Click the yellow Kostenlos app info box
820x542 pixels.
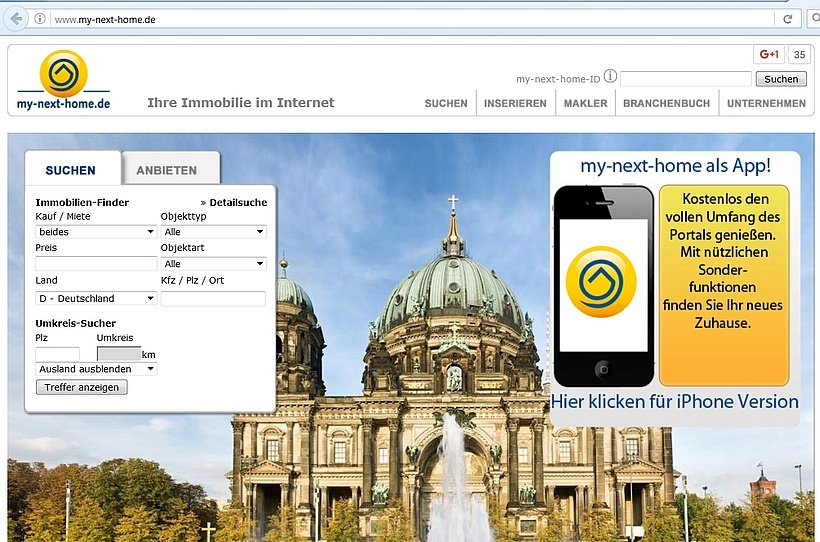click(724, 286)
